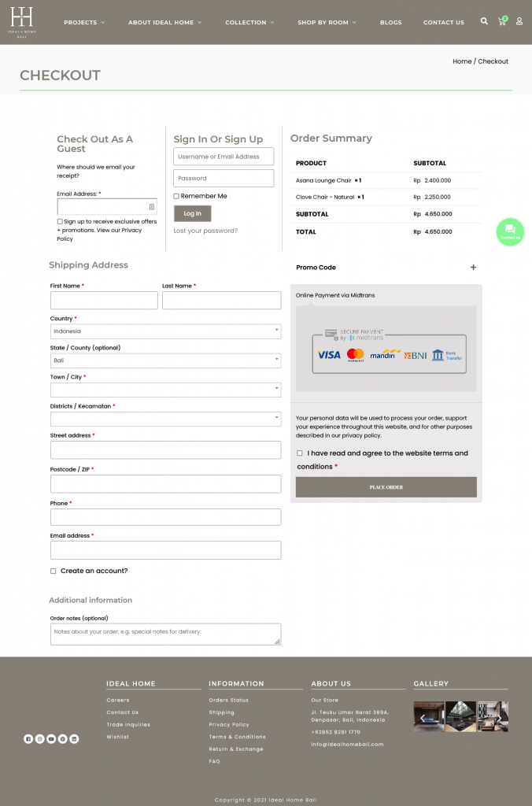The image size is (532, 806).
Task: Expand the Promo Code section
Action: (473, 268)
